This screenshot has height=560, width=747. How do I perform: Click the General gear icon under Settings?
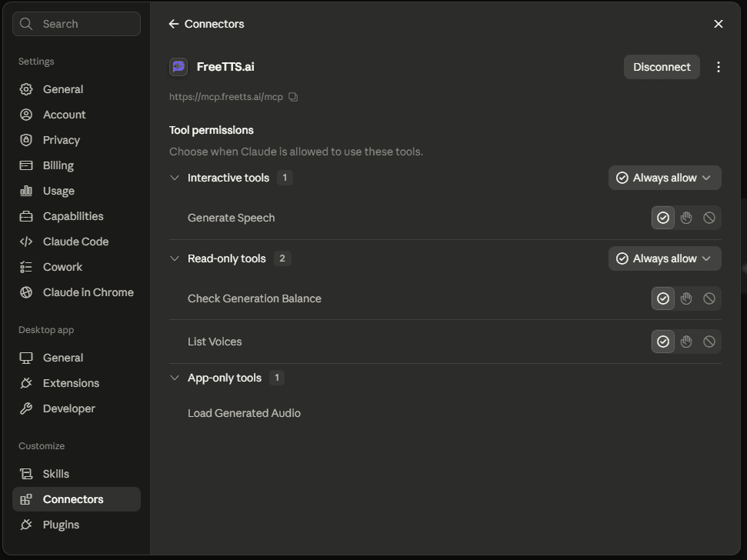[26, 89]
